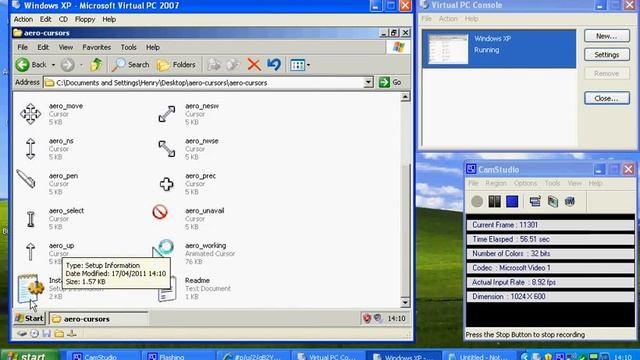Open Explorer Help menu
This screenshot has width=640, height=360.
[x=153, y=47]
